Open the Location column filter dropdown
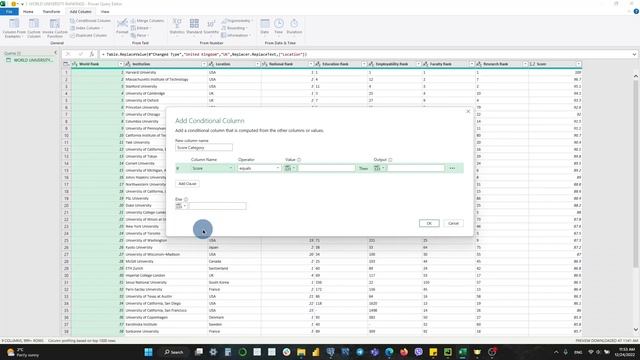640x360 pixels. 258,64
